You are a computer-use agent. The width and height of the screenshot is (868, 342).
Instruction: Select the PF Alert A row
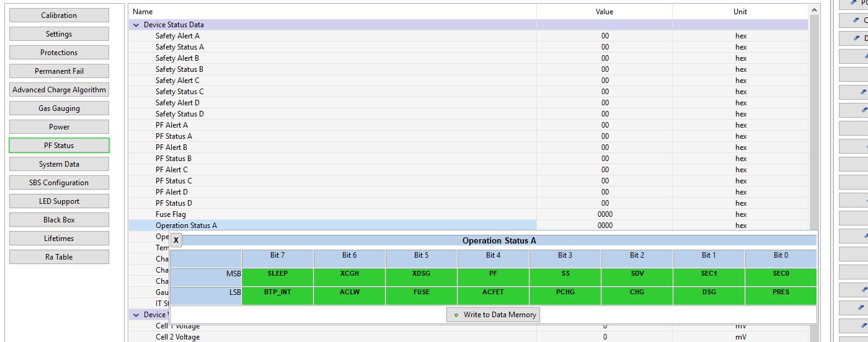coord(469,125)
